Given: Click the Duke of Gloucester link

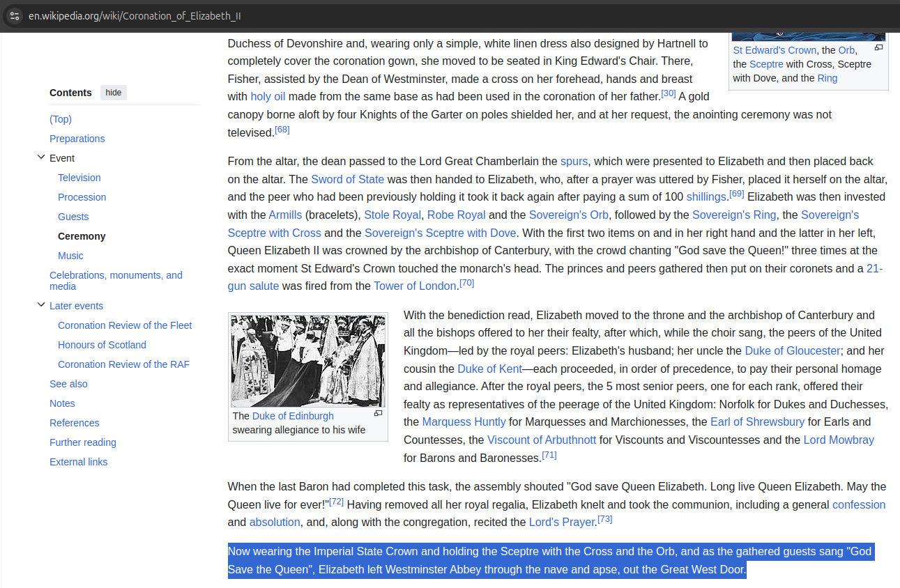Looking at the screenshot, I should coord(792,350).
